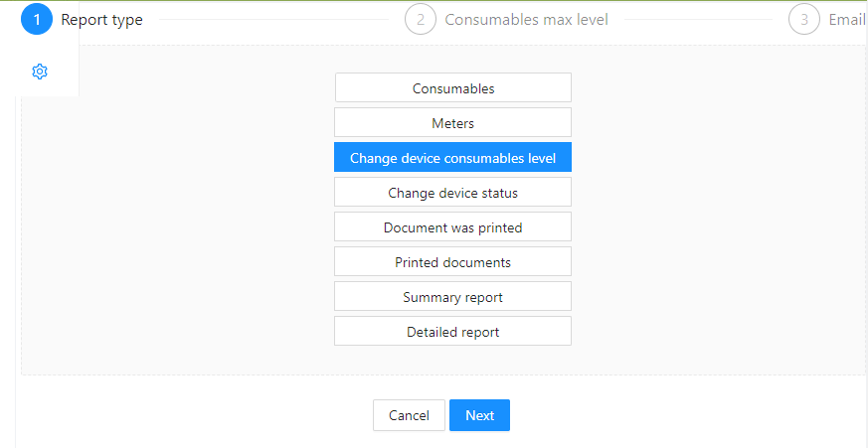This screenshot has height=448, width=868.
Task: Click the step 3 circle icon
Action: click(803, 19)
